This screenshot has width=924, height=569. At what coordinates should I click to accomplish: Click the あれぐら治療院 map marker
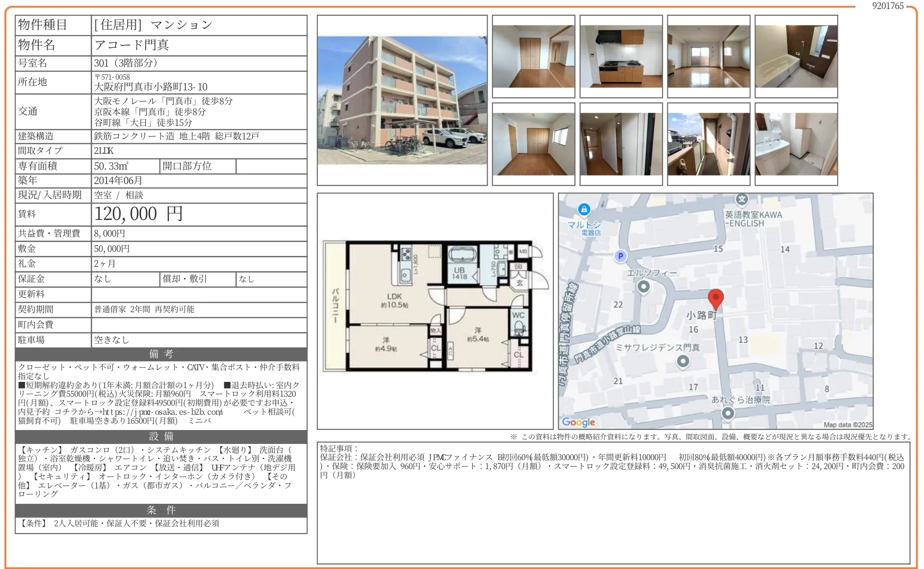click(x=728, y=413)
